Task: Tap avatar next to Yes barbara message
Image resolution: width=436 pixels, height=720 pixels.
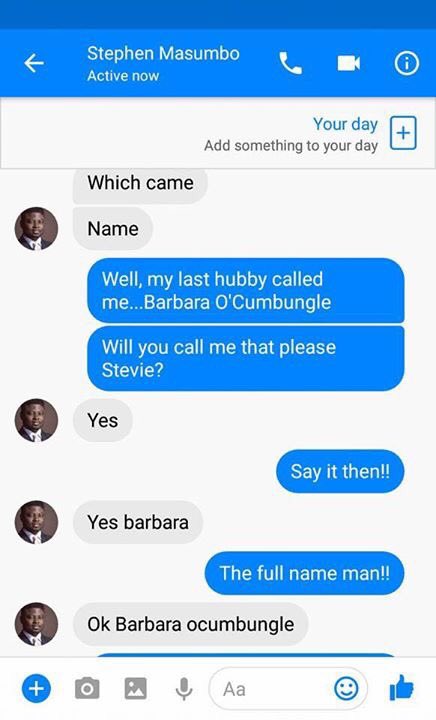Action: click(x=36, y=522)
